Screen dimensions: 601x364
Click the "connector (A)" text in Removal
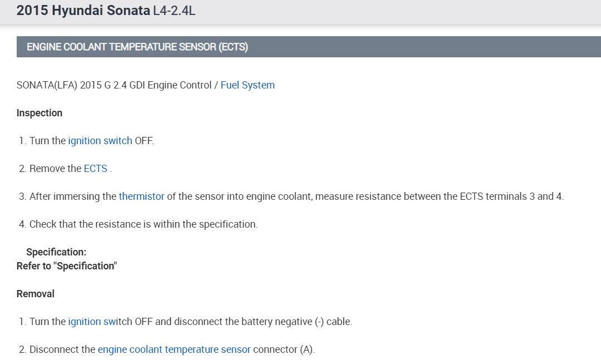click(284, 350)
